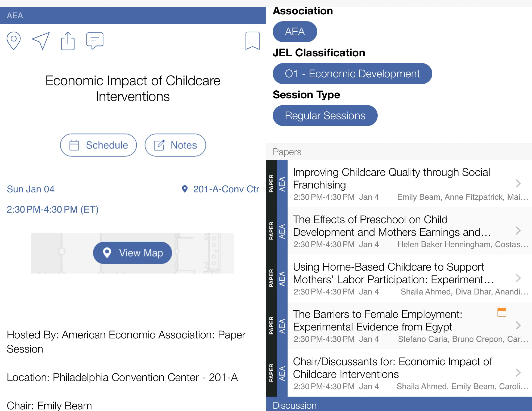
Task: Tap the navigate arrow icon
Action: [41, 41]
